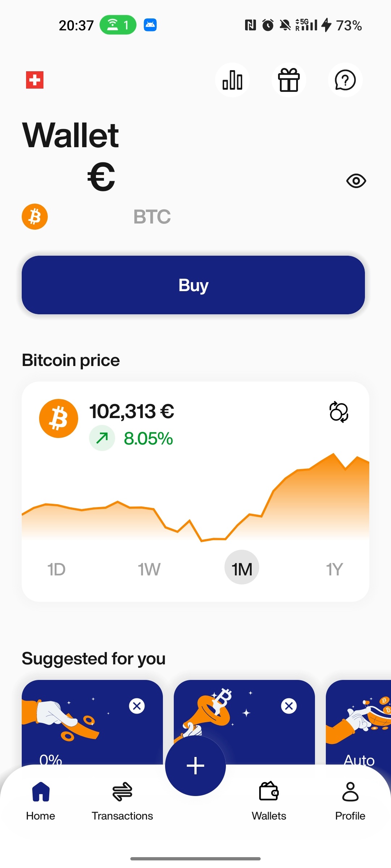
Task: Tap the currency swap icon on price card
Action: (x=339, y=412)
